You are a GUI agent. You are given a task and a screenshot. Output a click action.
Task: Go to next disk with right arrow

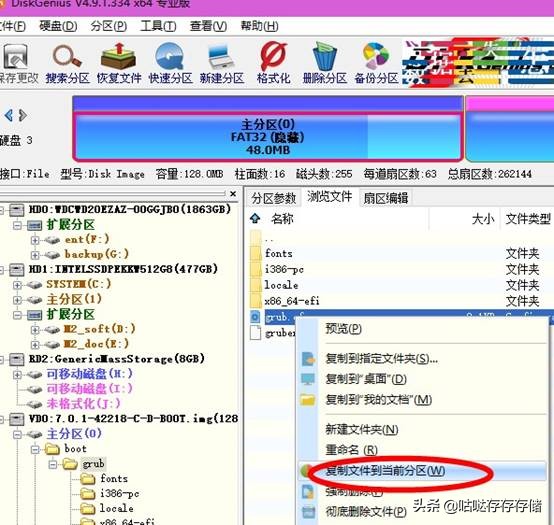23,115
